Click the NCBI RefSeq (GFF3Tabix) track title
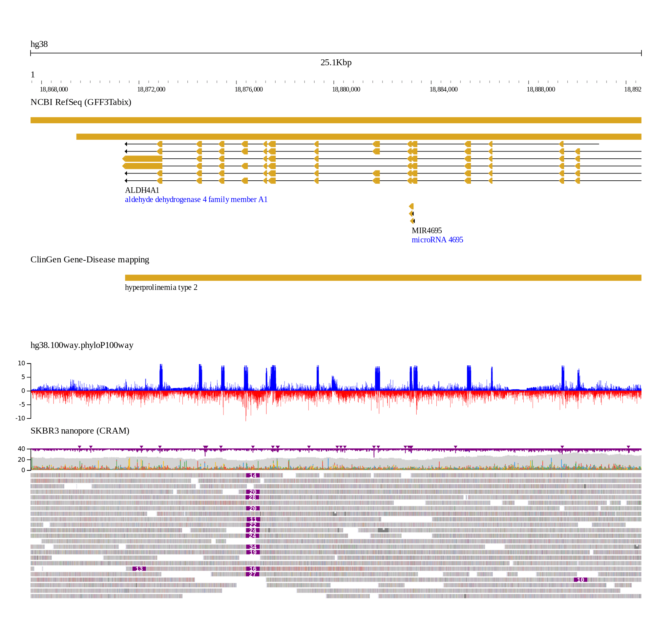The width and height of the screenshot is (672, 630). (x=81, y=102)
